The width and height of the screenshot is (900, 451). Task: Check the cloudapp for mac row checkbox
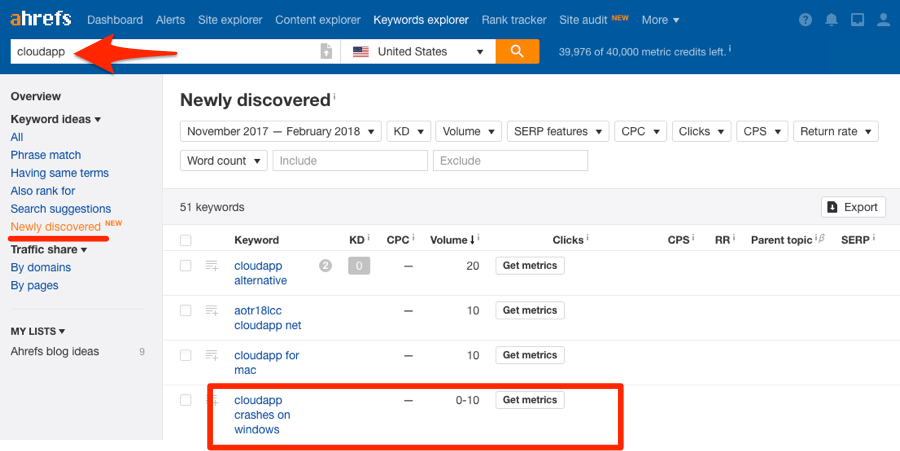click(x=185, y=355)
